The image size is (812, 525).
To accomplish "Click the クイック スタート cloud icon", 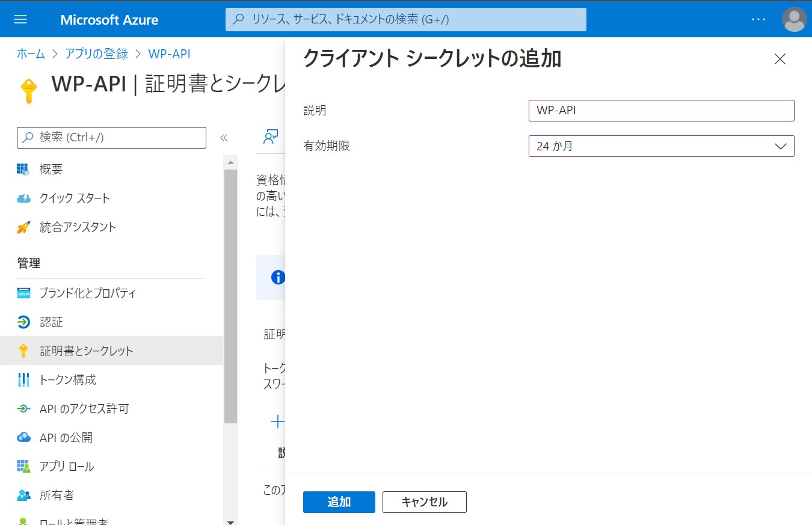I will click(x=23, y=198).
